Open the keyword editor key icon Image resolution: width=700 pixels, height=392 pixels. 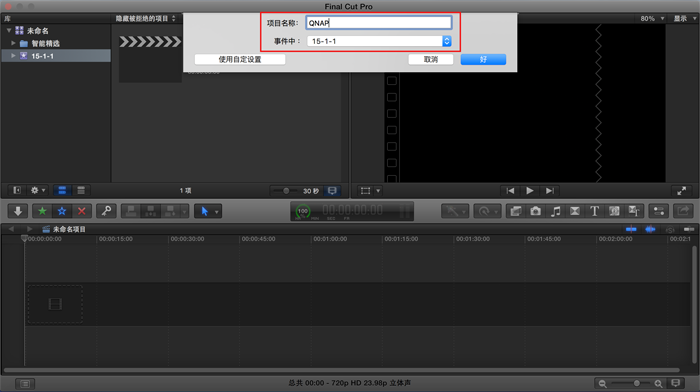click(x=106, y=211)
